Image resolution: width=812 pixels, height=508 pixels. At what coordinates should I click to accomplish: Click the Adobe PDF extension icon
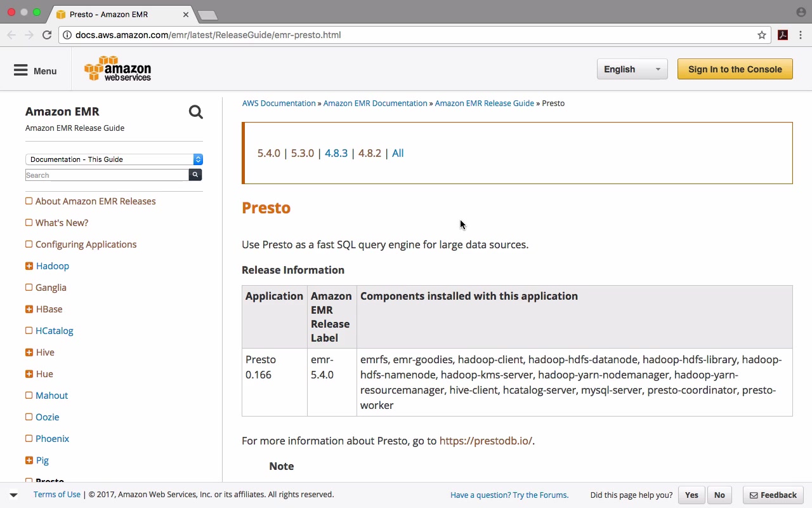pyautogui.click(x=783, y=35)
